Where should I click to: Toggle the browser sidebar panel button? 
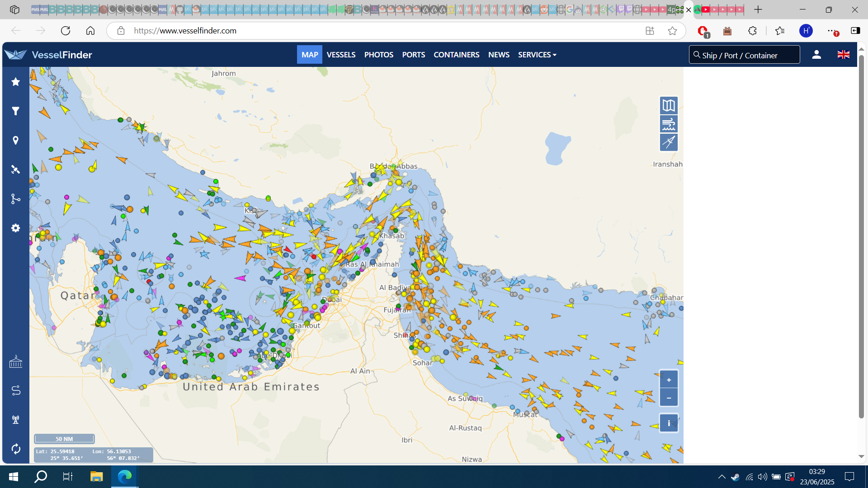pos(855,31)
